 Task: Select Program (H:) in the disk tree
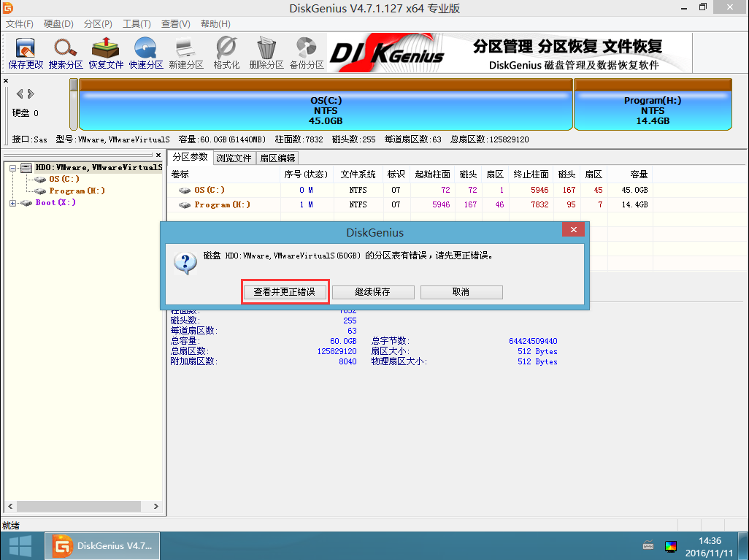point(77,191)
